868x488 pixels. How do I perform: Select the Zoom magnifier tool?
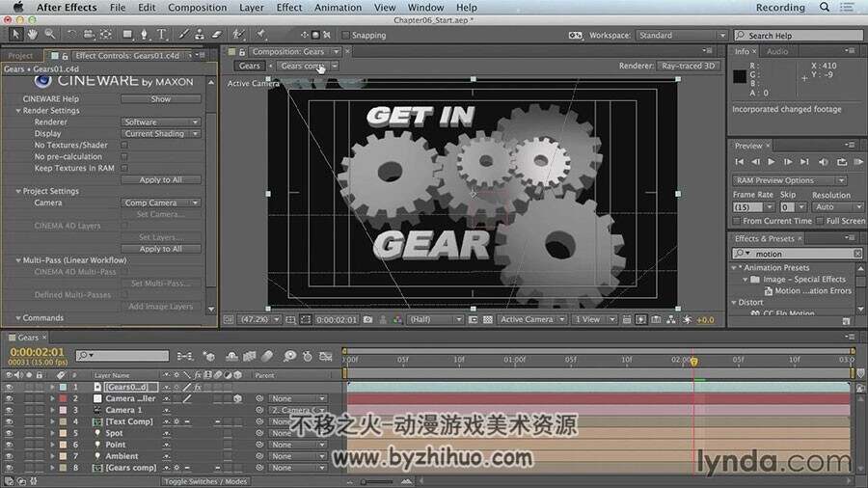[50, 35]
